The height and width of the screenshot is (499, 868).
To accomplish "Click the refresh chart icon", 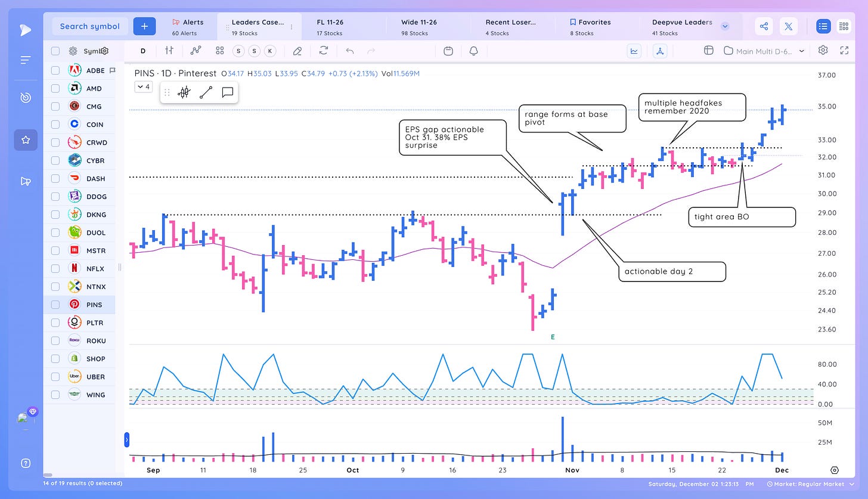I will 324,51.
